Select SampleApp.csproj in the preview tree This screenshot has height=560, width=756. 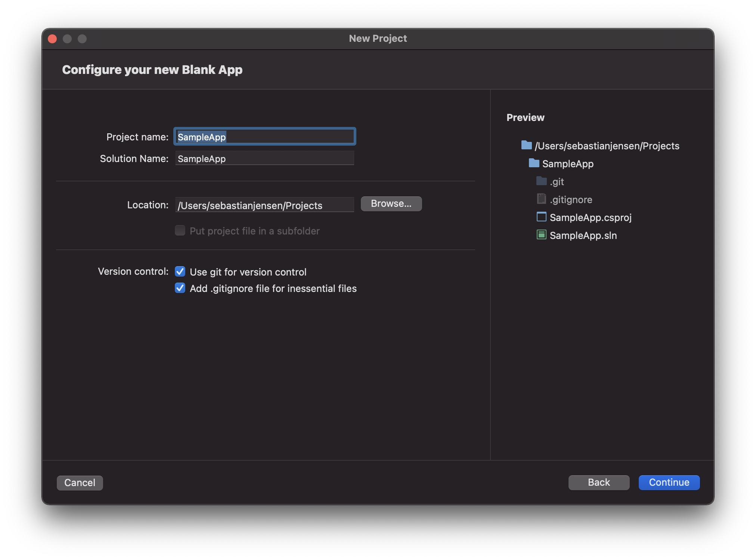pos(590,218)
